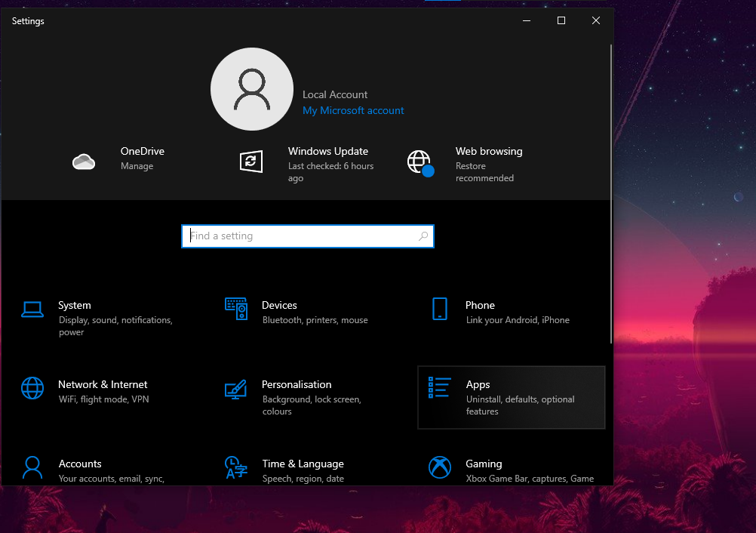Minimize the Settings window
The image size is (756, 533).
pos(527,20)
